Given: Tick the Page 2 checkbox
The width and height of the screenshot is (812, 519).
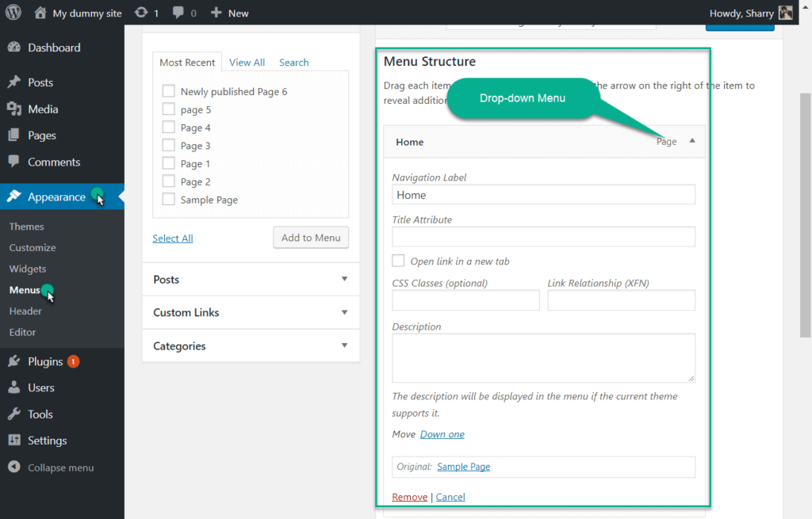Looking at the screenshot, I should 168,181.
